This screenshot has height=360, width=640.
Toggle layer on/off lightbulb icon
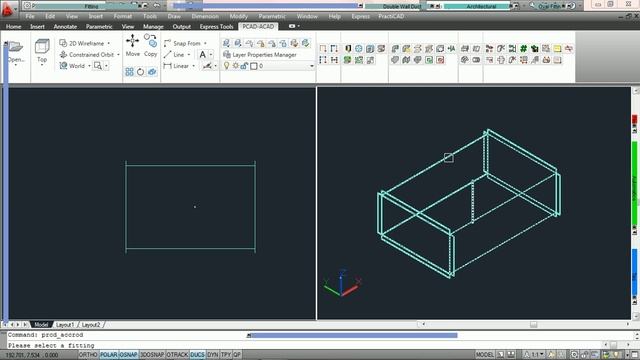(227, 66)
